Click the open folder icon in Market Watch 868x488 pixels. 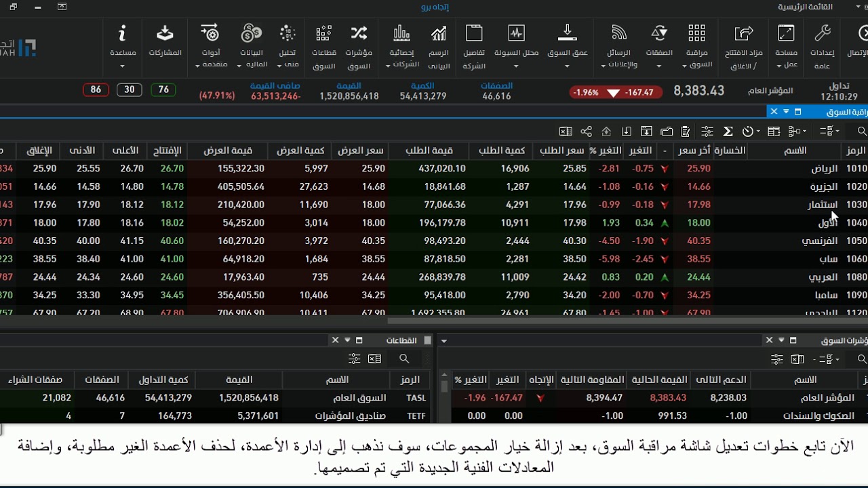coord(667,131)
